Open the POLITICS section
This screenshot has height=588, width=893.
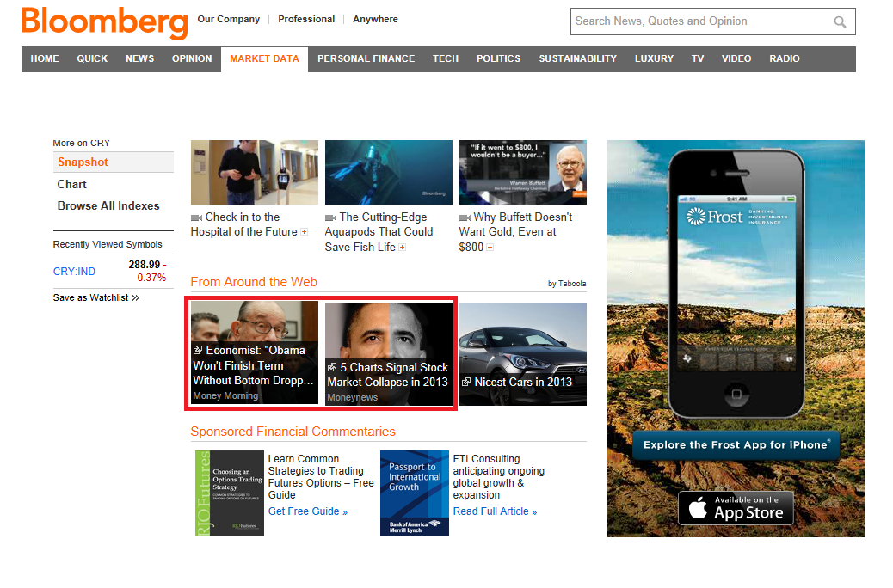click(498, 59)
